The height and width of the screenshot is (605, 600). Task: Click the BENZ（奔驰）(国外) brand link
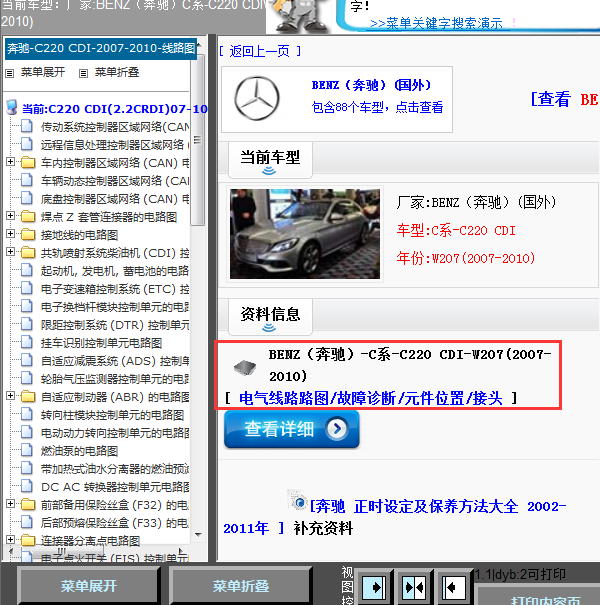click(x=372, y=85)
